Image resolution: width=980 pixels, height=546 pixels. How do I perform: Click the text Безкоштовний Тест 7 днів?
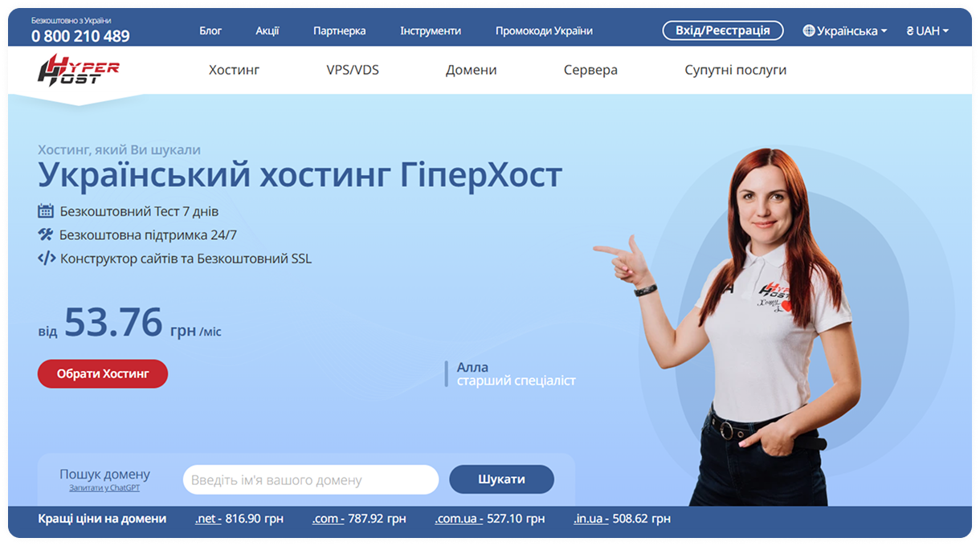pos(139,211)
